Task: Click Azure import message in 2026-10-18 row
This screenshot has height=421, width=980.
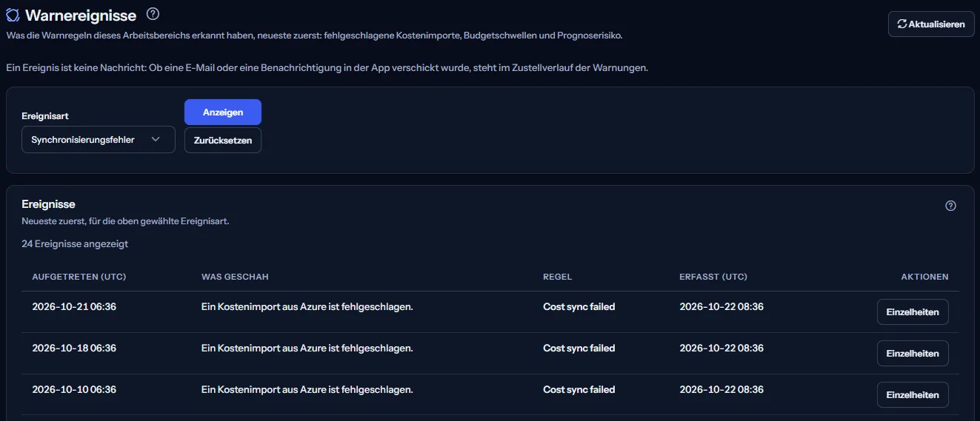Action: point(307,348)
